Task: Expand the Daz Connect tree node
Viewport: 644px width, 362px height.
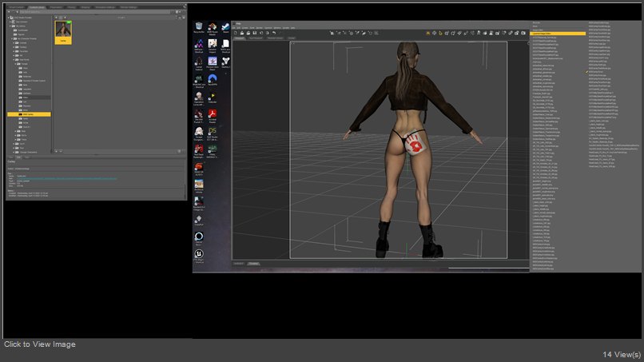Action: [x=10, y=22]
